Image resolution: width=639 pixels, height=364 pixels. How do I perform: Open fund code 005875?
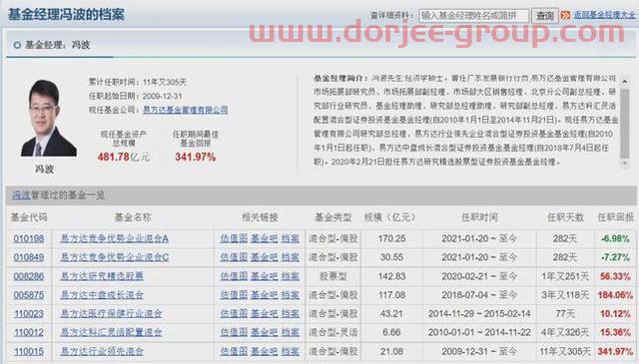[29, 295]
